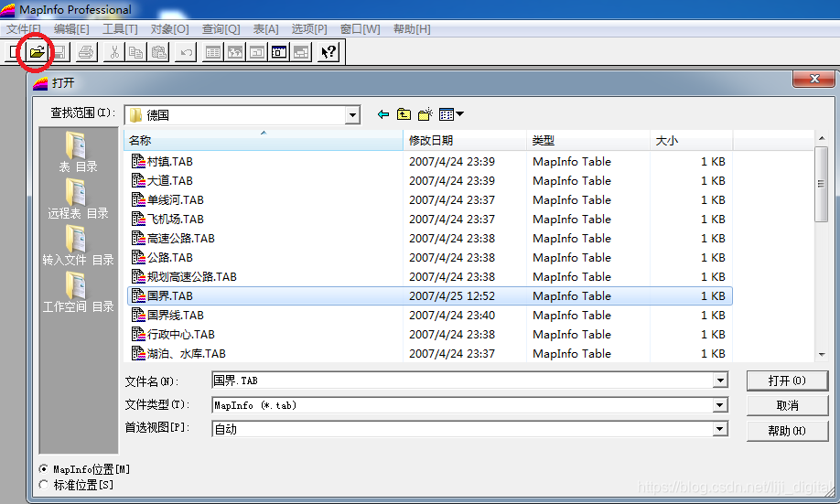Viewport: 840px width, 504px height.
Task: Expand the 文件类型 MapInfo (*.tab) dropdown
Action: pyautogui.click(x=720, y=405)
